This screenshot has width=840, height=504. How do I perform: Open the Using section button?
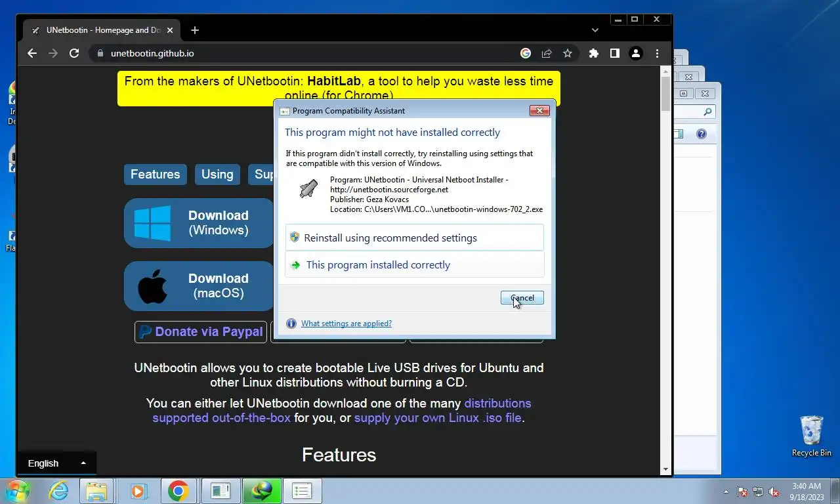click(x=217, y=175)
